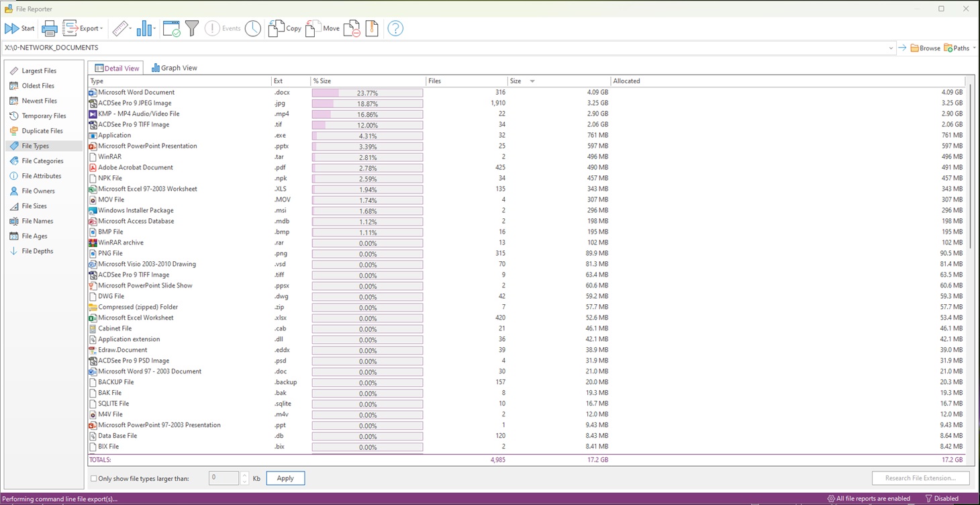Enable 'Only show file types larger than' checkbox
This screenshot has width=980, height=505.
point(93,479)
